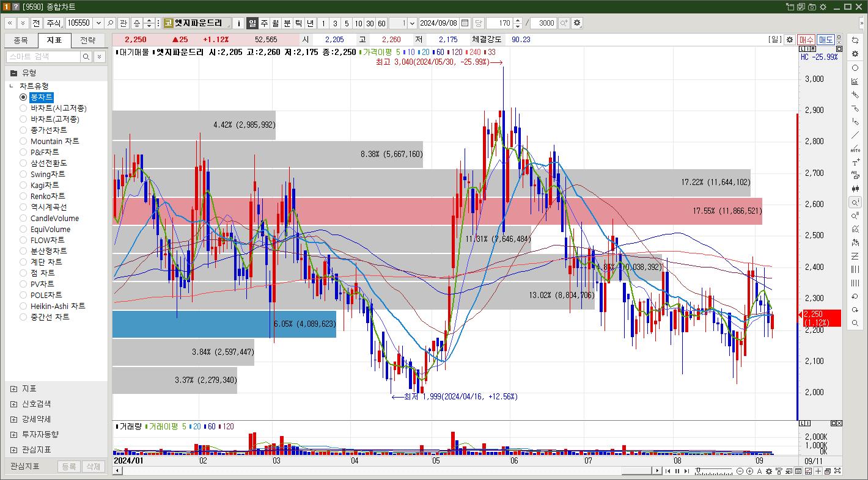The image size is (868, 480).
Task: Click the candlestick icon in right toolbar
Action: click(855, 189)
